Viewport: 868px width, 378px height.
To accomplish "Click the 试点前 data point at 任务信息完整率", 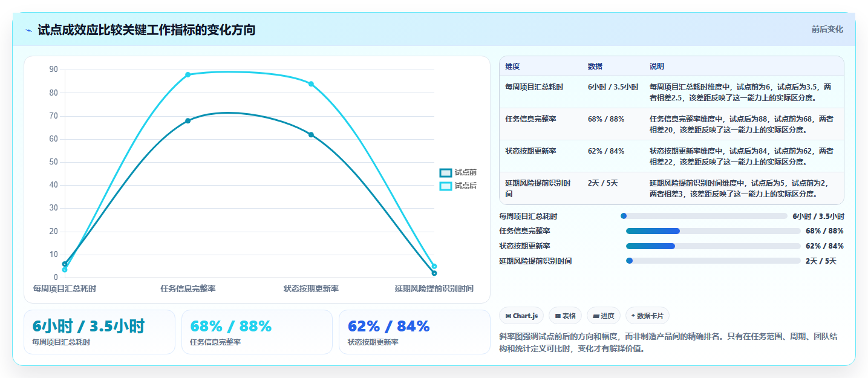I will [x=188, y=121].
